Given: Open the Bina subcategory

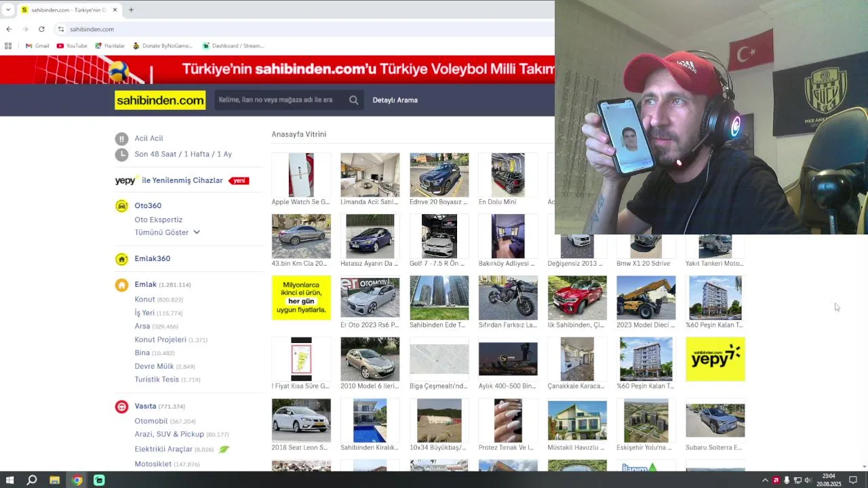Looking at the screenshot, I should pyautogui.click(x=142, y=352).
